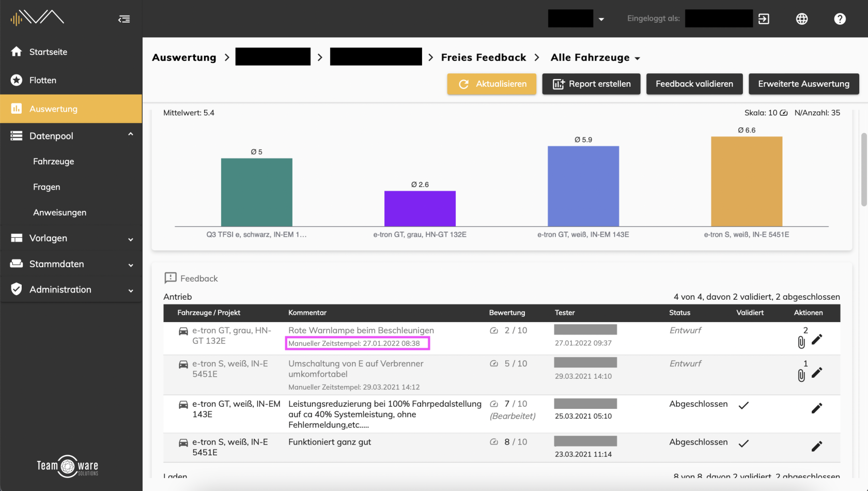Screen dimensions: 868x491
Task: Click the green Q3 TFSI e bar
Action: point(257,192)
